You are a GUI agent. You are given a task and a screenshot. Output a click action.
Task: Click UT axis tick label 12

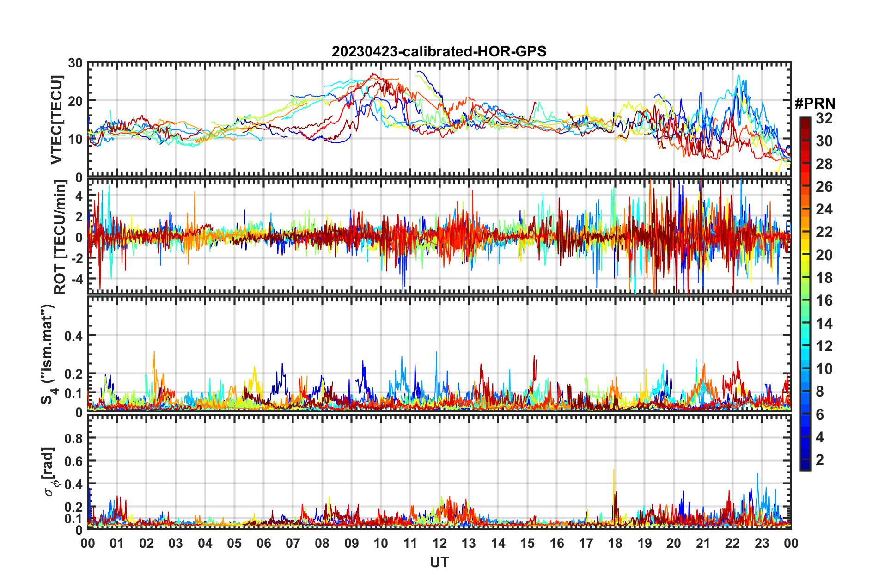[x=439, y=543]
